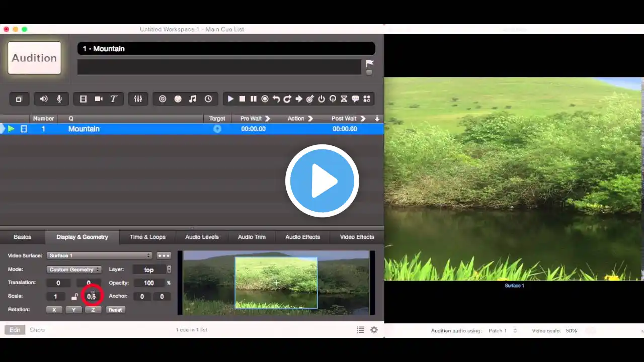Add a Start cue from the toolbar
The width and height of the screenshot is (644, 362).
[230, 99]
